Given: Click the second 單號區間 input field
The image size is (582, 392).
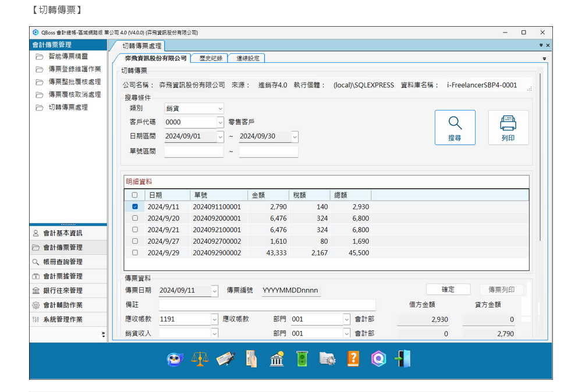Looking at the screenshot, I should coord(268,151).
